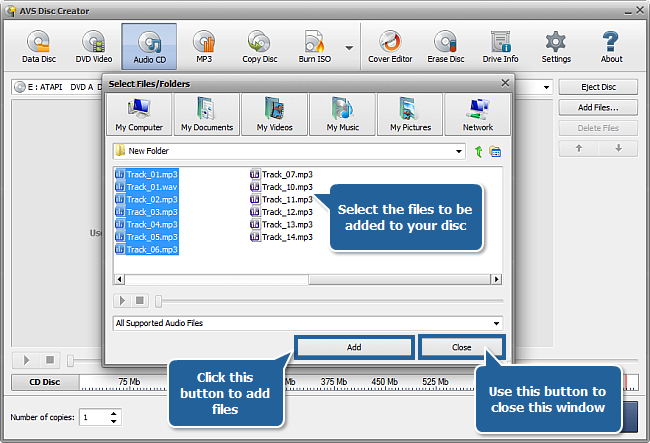Decrease the number of copies
This screenshot has height=443, width=650.
click(114, 421)
